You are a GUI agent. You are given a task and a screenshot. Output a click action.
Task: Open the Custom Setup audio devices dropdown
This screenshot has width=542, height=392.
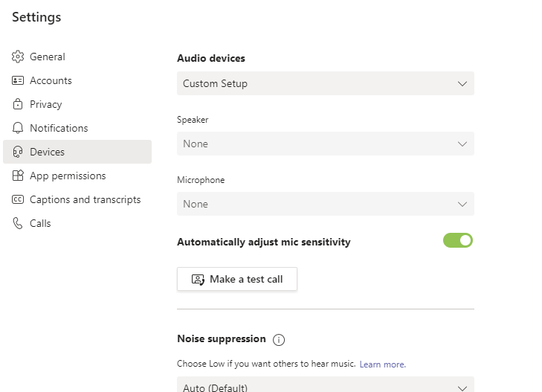point(325,83)
